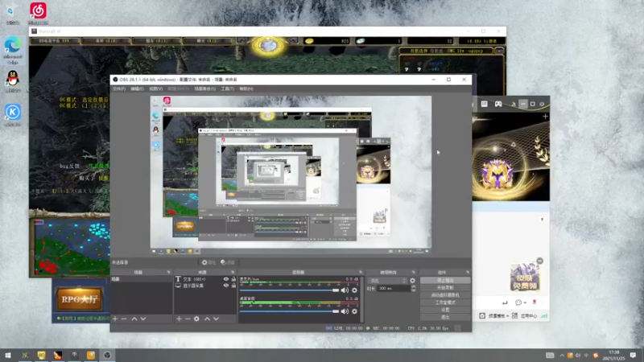Open 麦克风/Aux audio settings gear
The height and width of the screenshot is (362, 644).
click(x=354, y=290)
